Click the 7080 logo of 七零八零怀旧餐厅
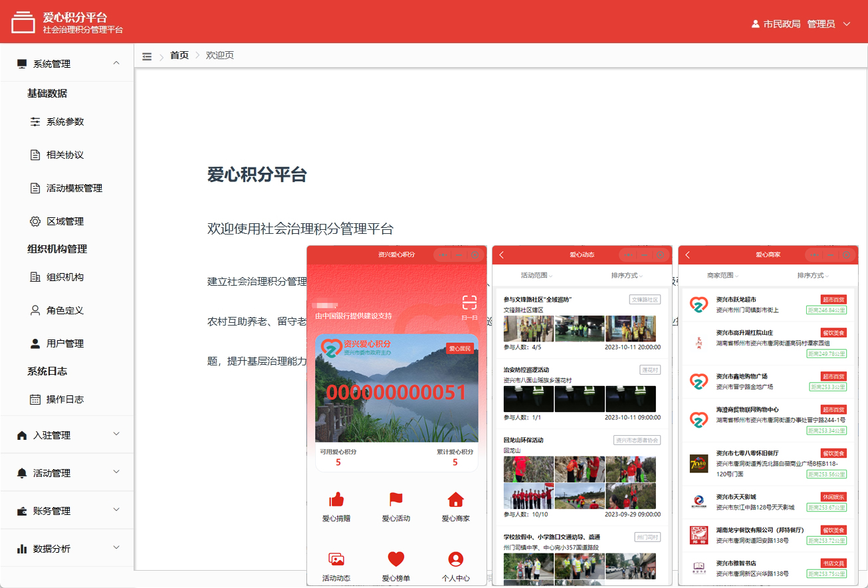 (699, 462)
